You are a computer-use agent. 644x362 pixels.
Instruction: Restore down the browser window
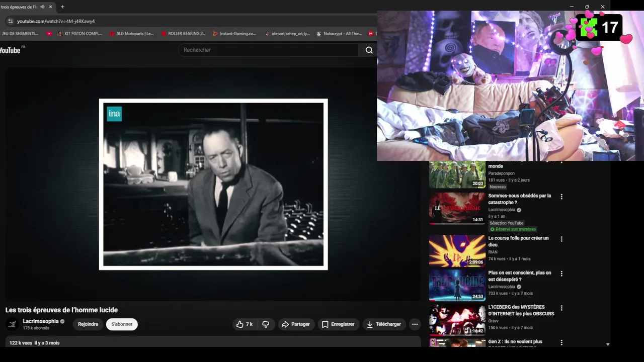pyautogui.click(x=587, y=7)
